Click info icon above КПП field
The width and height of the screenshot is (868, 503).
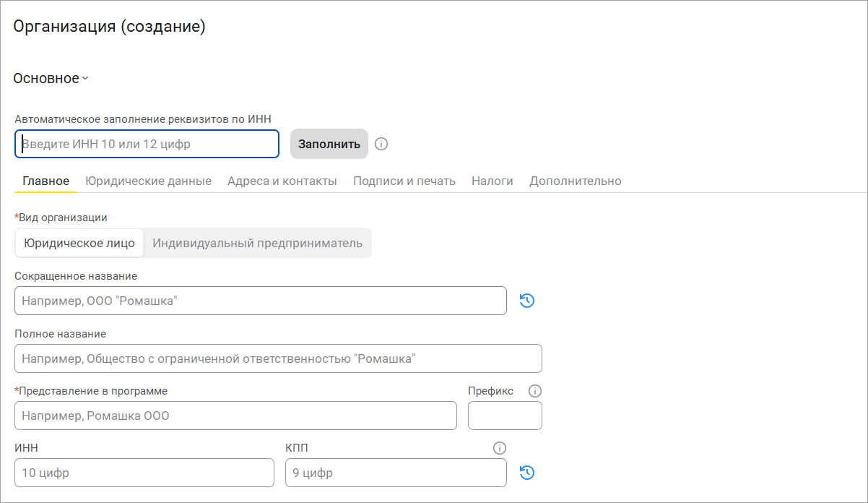(x=499, y=448)
